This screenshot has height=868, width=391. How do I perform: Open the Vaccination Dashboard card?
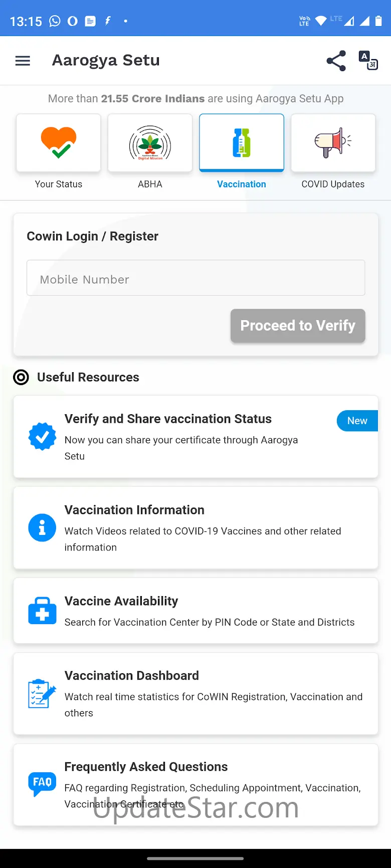pos(195,694)
